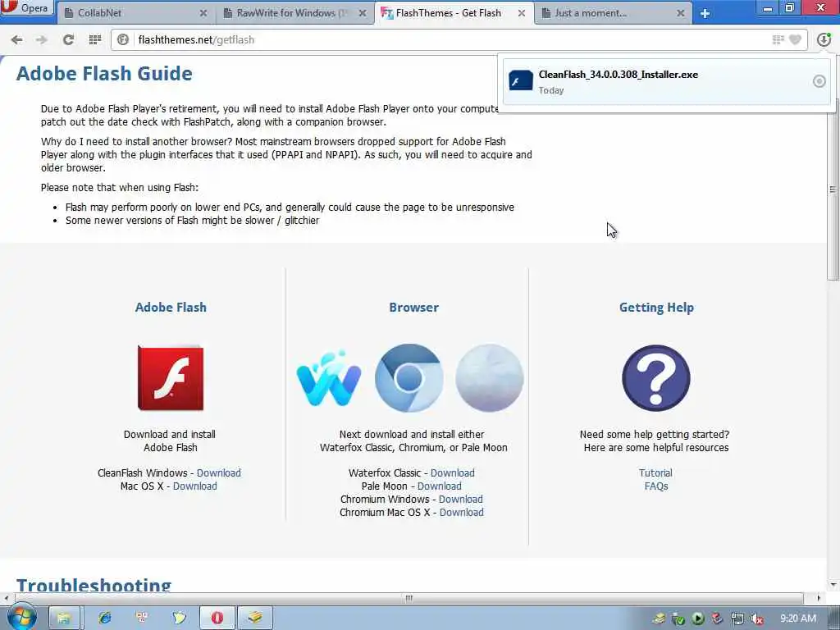Restore down the Opera window

pyautogui.click(x=790, y=7)
